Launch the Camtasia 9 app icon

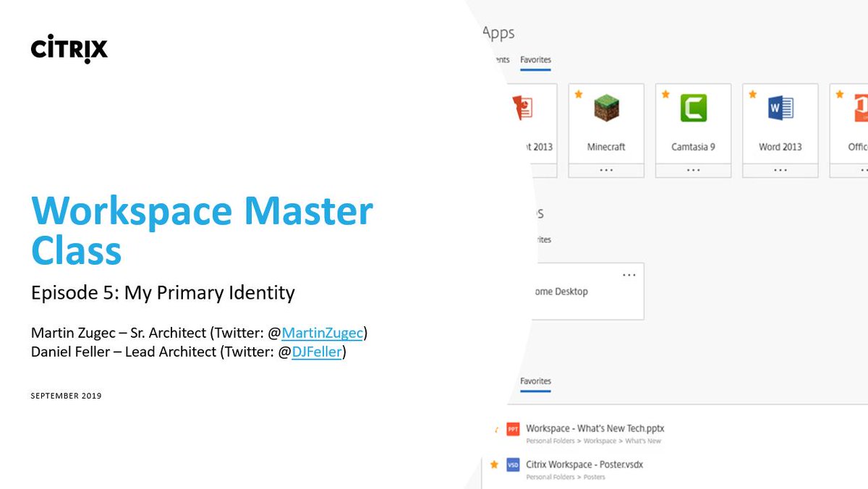693,109
